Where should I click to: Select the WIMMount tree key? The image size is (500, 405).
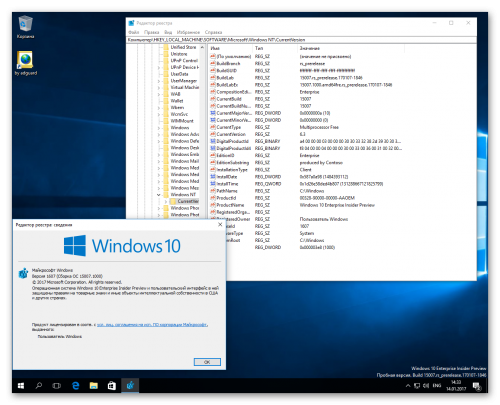(182, 121)
